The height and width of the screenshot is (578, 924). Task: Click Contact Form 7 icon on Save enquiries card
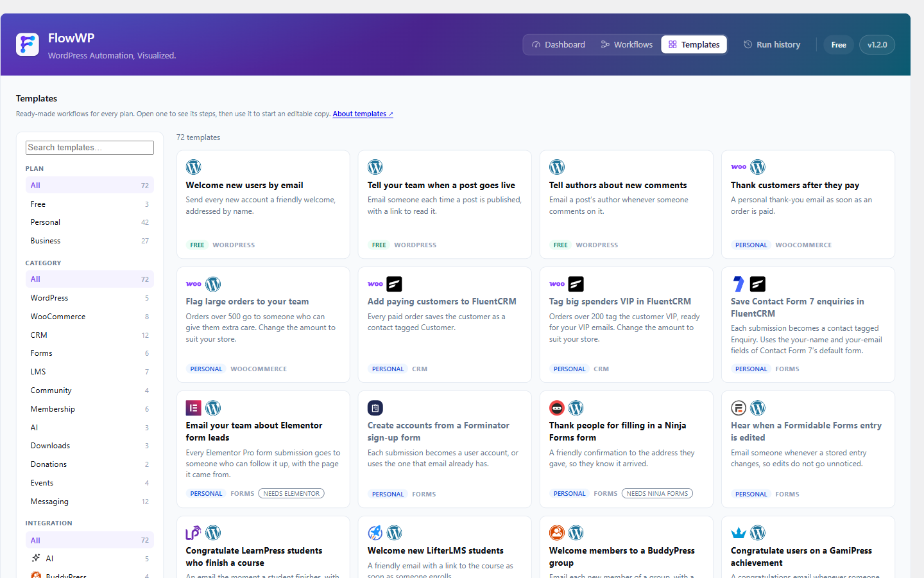(x=739, y=284)
